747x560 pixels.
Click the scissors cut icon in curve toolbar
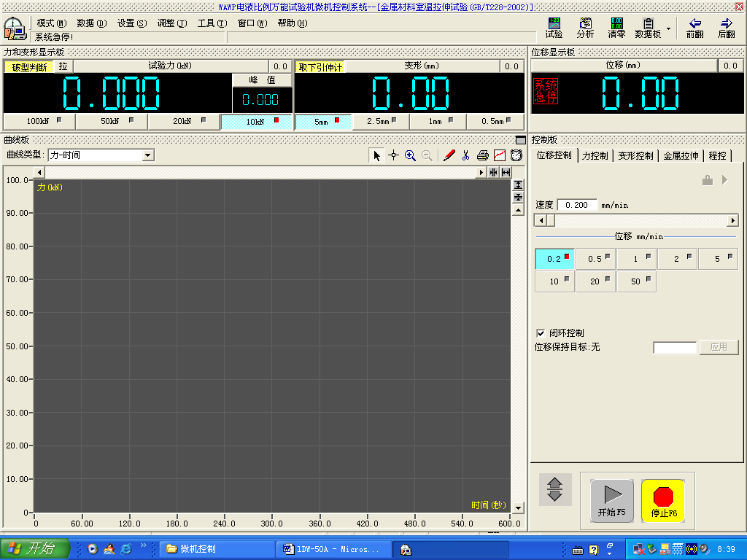(466, 155)
